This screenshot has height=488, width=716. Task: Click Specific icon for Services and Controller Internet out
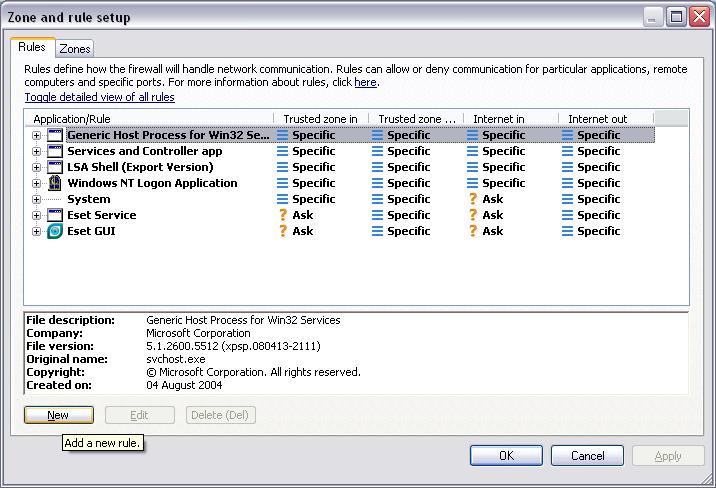coord(567,151)
